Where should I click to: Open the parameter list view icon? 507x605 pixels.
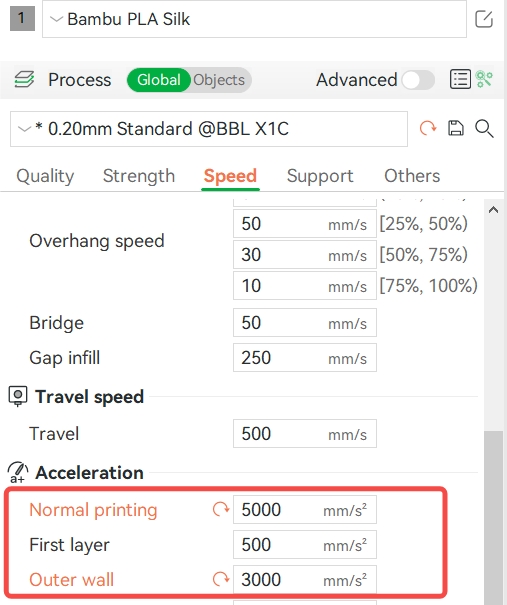coord(460,79)
